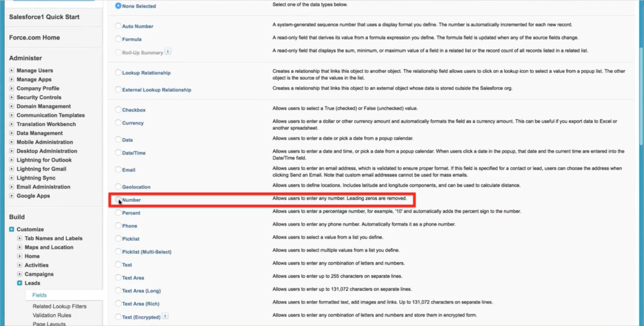Select Picklist (Multi-Select) radio button

pos(119,251)
